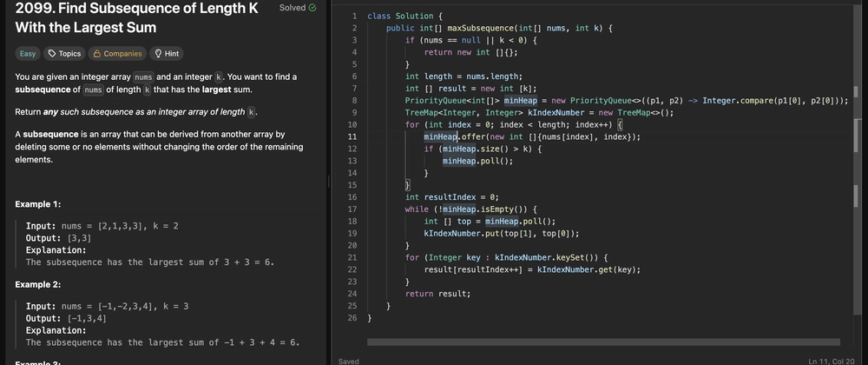Click the lightbulb icon beside Hint
This screenshot has height=365, width=868.
(158, 54)
